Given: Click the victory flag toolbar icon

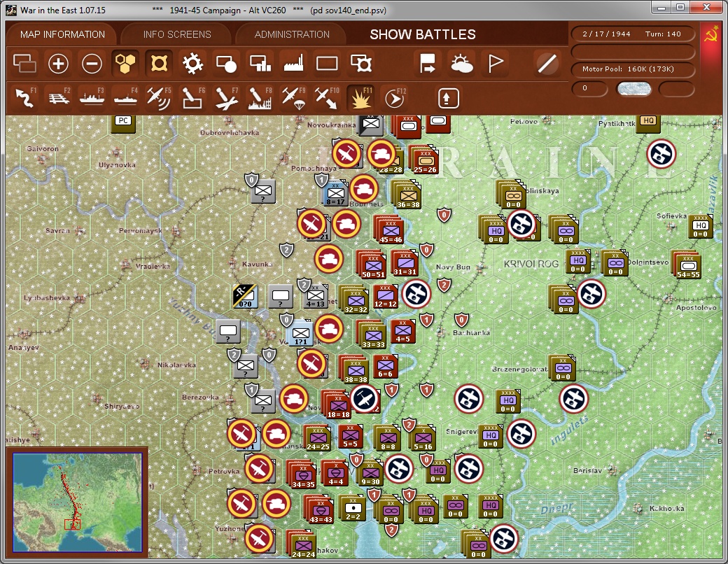Looking at the screenshot, I should pyautogui.click(x=495, y=63).
